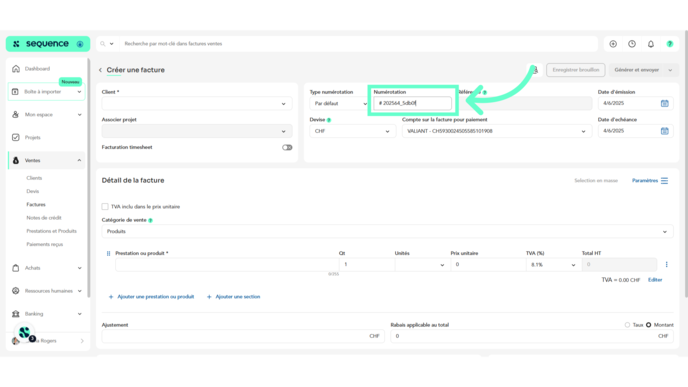This screenshot has width=688, height=387.
Task: Open the Devise CHF dropdown
Action: click(352, 131)
